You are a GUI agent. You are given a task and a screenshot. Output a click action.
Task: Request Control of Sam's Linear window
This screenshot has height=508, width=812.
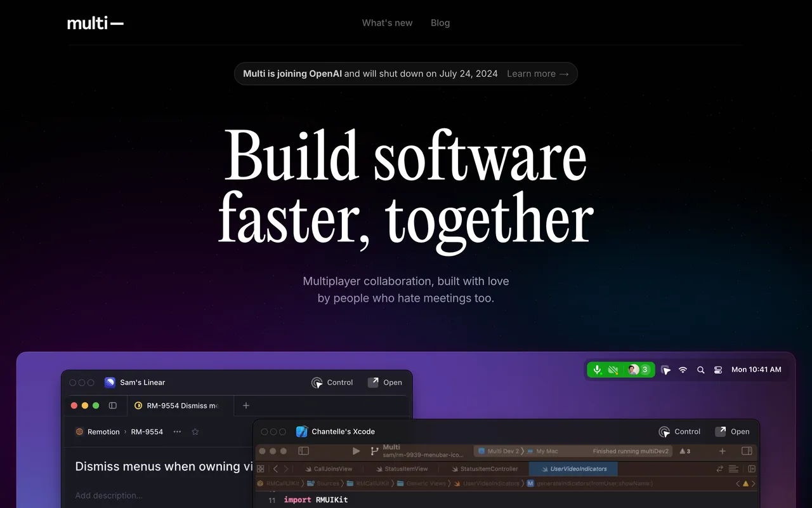click(332, 382)
